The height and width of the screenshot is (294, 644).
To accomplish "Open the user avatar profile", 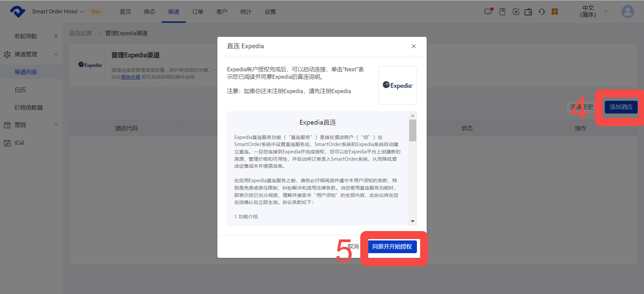I will pyautogui.click(x=628, y=11).
